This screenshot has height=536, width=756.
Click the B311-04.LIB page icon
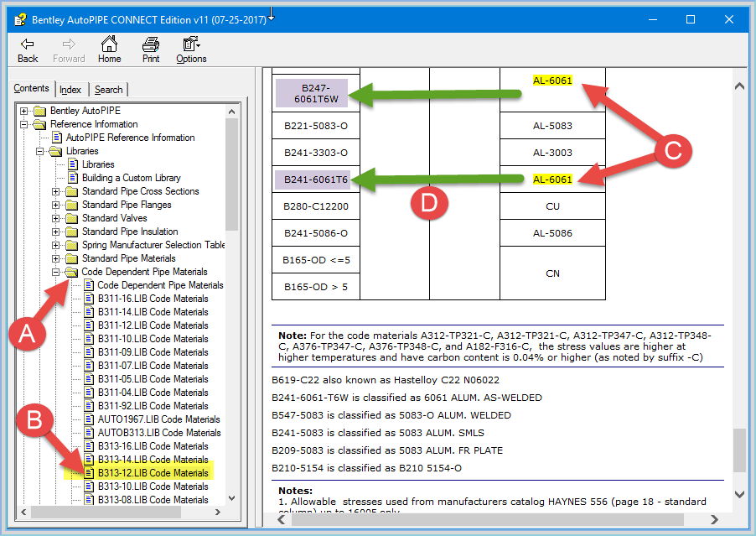click(89, 393)
